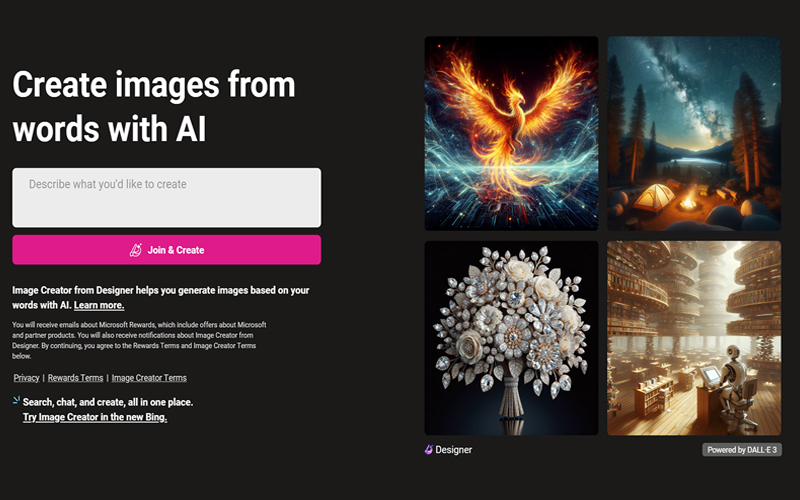Open the Learn more link
800x500 pixels.
click(x=99, y=305)
